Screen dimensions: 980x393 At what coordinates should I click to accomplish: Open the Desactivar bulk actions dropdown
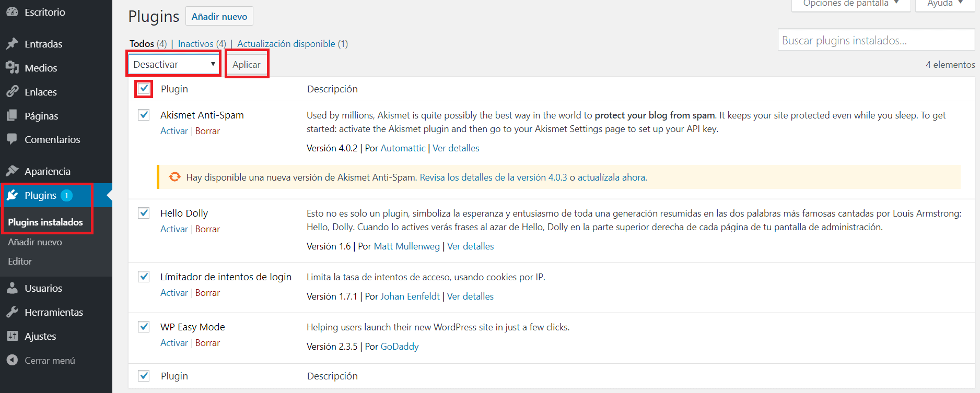[x=174, y=64]
